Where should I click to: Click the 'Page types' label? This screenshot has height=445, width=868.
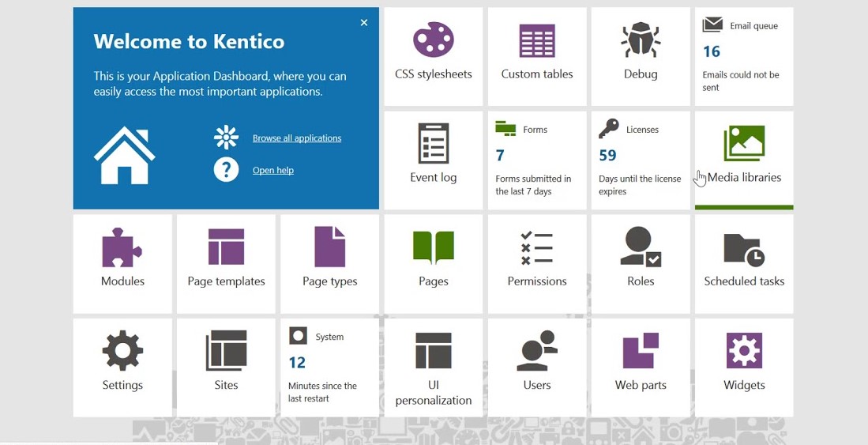[x=330, y=281]
